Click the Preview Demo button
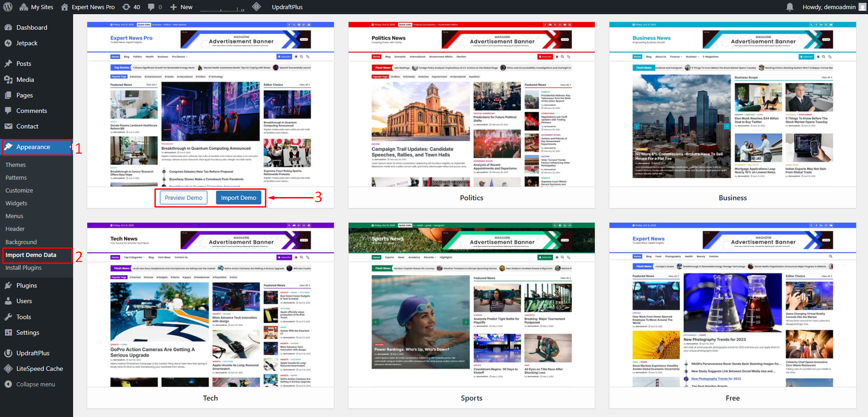868x417 pixels. (x=183, y=198)
